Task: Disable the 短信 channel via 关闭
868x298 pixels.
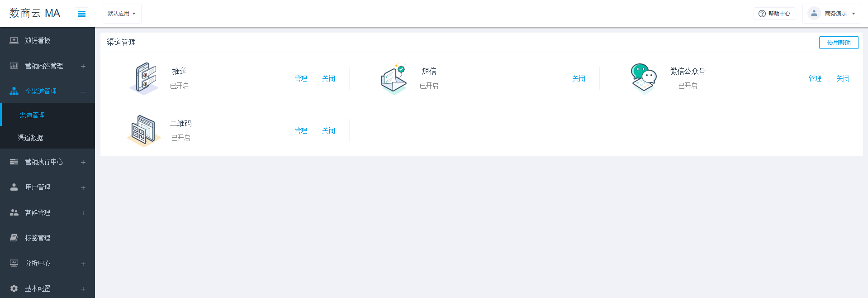Action: click(579, 78)
